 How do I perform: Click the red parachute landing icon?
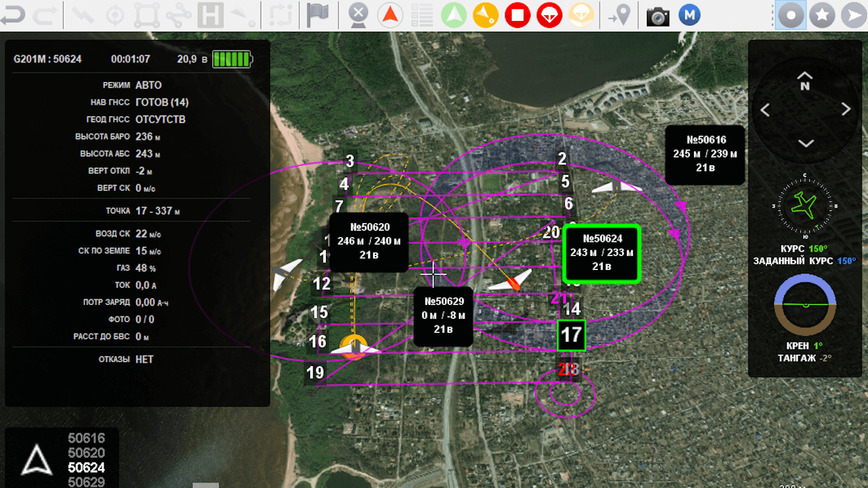pyautogui.click(x=549, y=15)
